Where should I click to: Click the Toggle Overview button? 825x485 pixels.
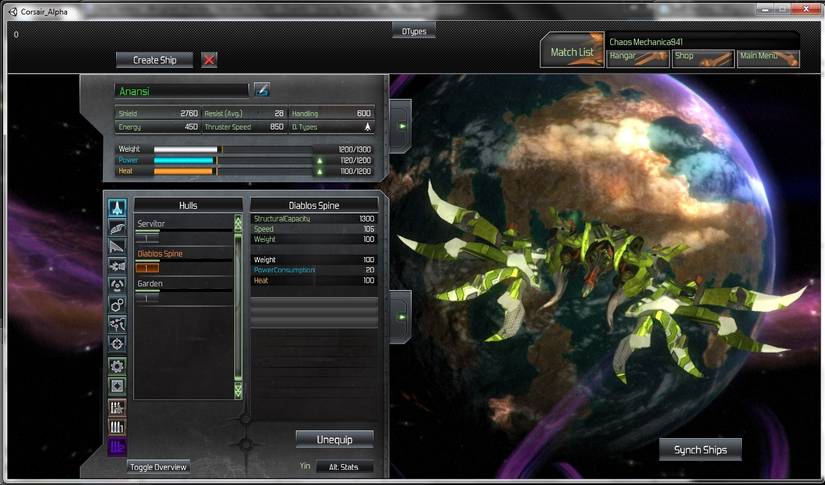coord(158,467)
